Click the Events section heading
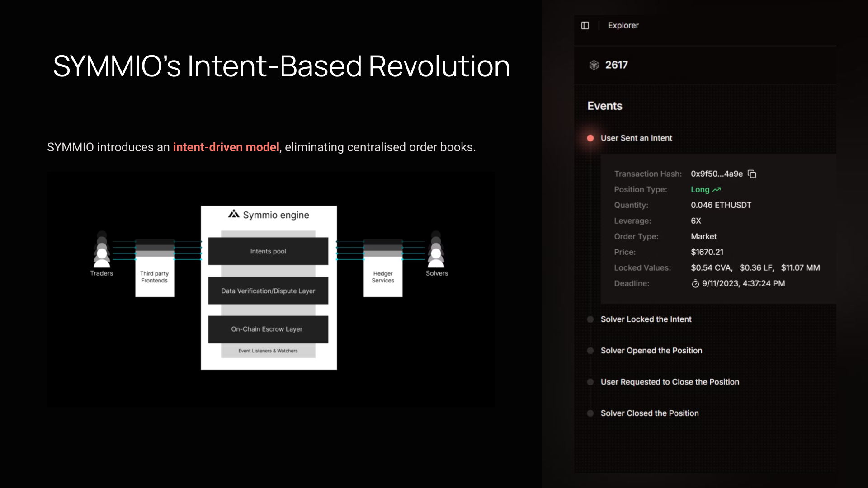 [x=604, y=106]
